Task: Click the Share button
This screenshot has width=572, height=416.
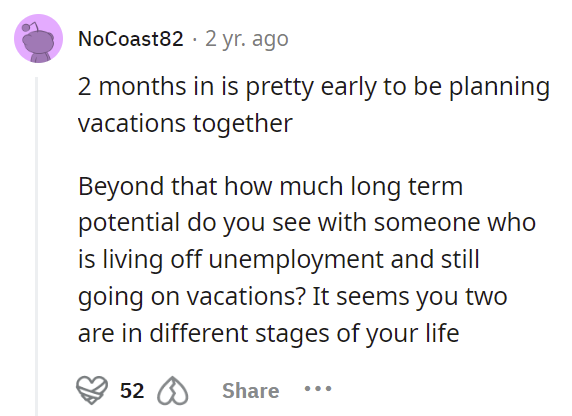Action: 251,391
